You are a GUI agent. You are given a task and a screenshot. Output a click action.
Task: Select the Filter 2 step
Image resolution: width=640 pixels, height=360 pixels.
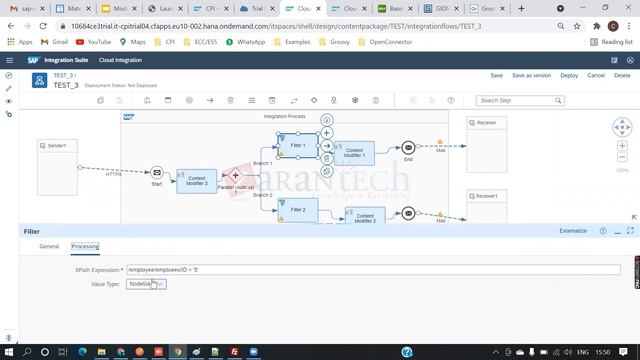tap(298, 210)
